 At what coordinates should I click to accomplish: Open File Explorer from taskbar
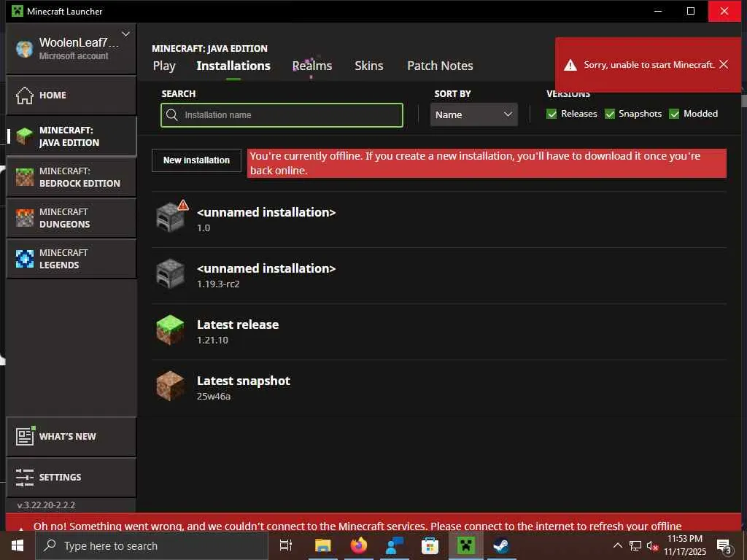point(323,545)
